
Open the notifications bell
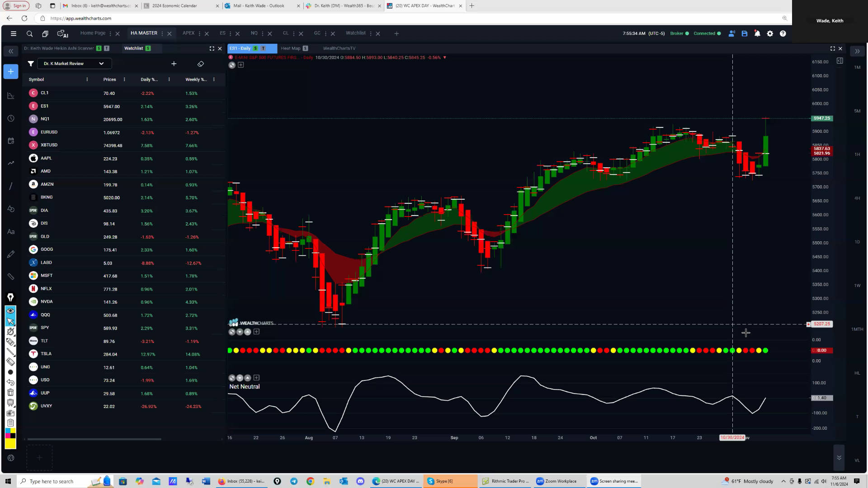pos(757,33)
